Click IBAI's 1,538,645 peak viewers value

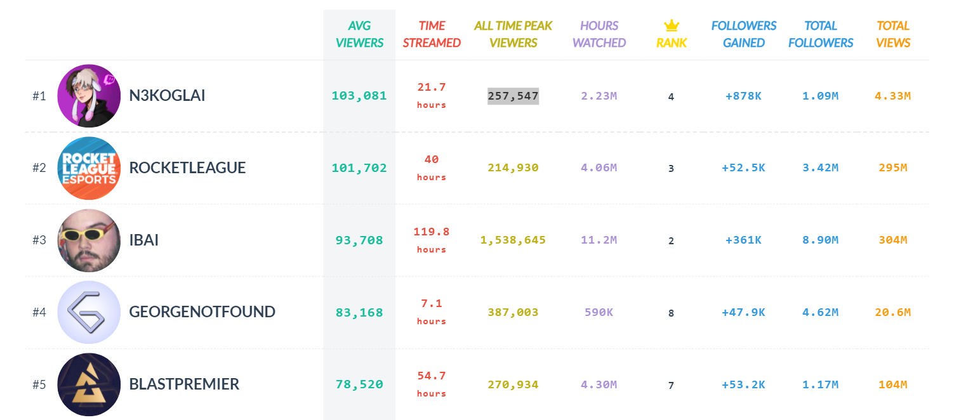point(513,240)
